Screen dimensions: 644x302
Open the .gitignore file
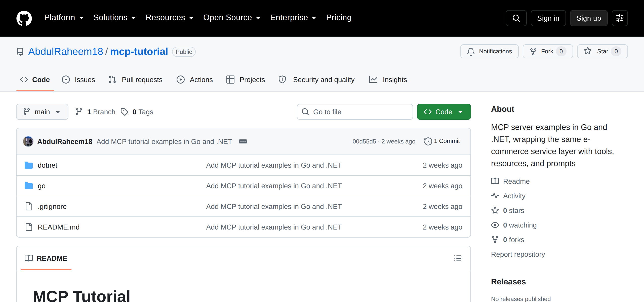[52, 206]
